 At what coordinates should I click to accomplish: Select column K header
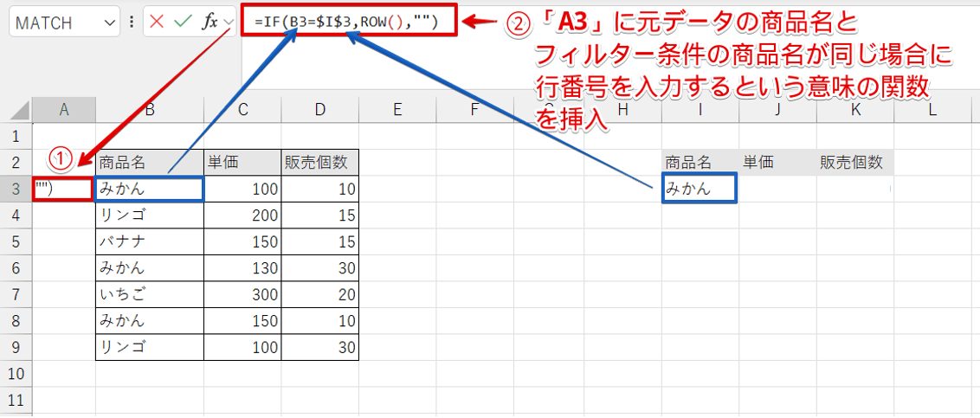[x=855, y=110]
